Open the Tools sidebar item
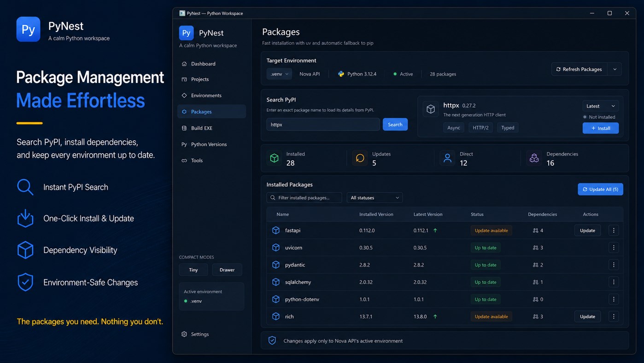 point(211,161)
